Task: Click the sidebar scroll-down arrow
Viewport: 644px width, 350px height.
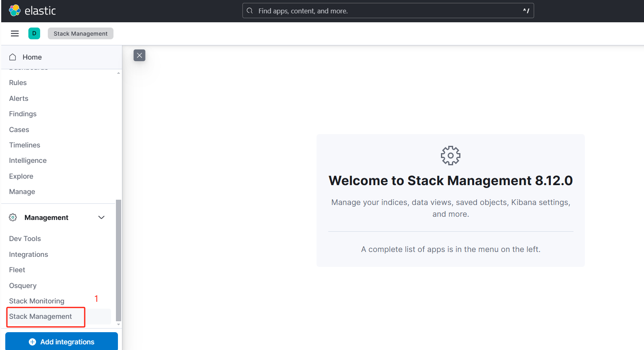Action: point(118,324)
